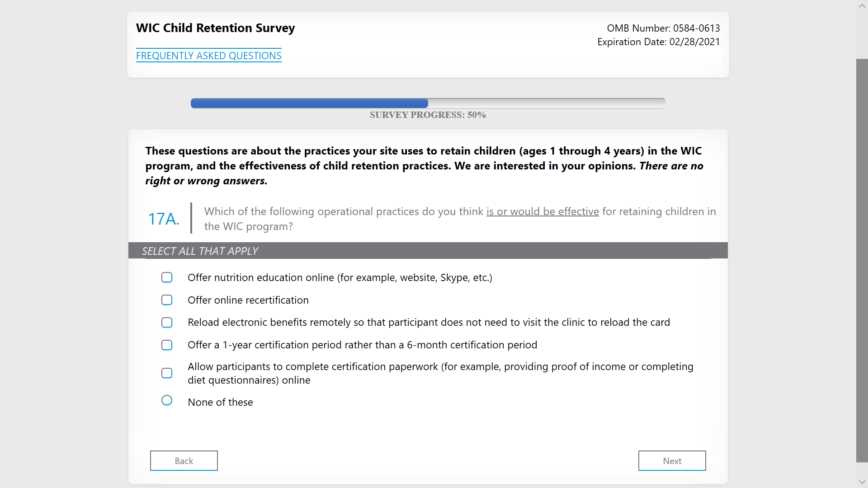The width and height of the screenshot is (868, 488).
Task: Click the 'None of these' label text
Action: pyautogui.click(x=220, y=402)
